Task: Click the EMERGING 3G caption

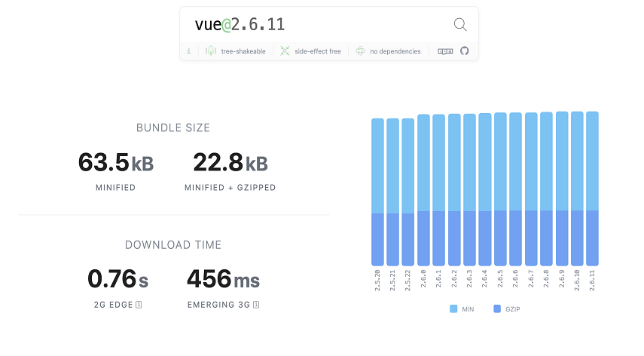Action: tap(219, 305)
